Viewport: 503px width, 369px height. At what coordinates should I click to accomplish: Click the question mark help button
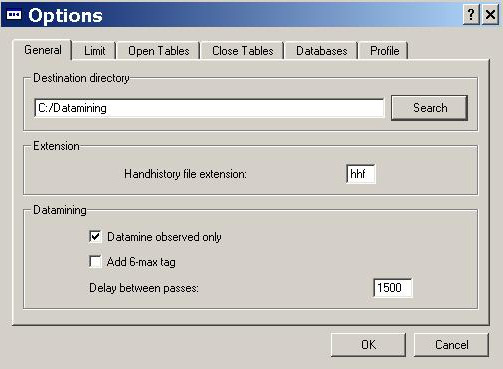[x=471, y=15]
